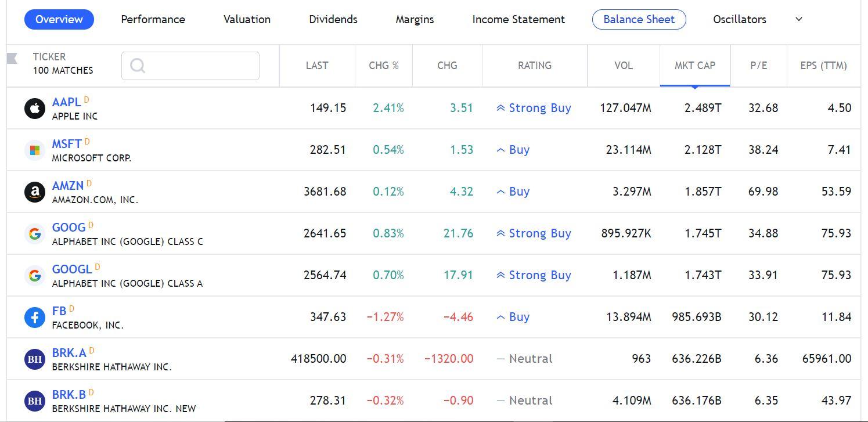The image size is (868, 422).
Task: Click Apple's market cap 2.489T
Action: pyautogui.click(x=703, y=108)
